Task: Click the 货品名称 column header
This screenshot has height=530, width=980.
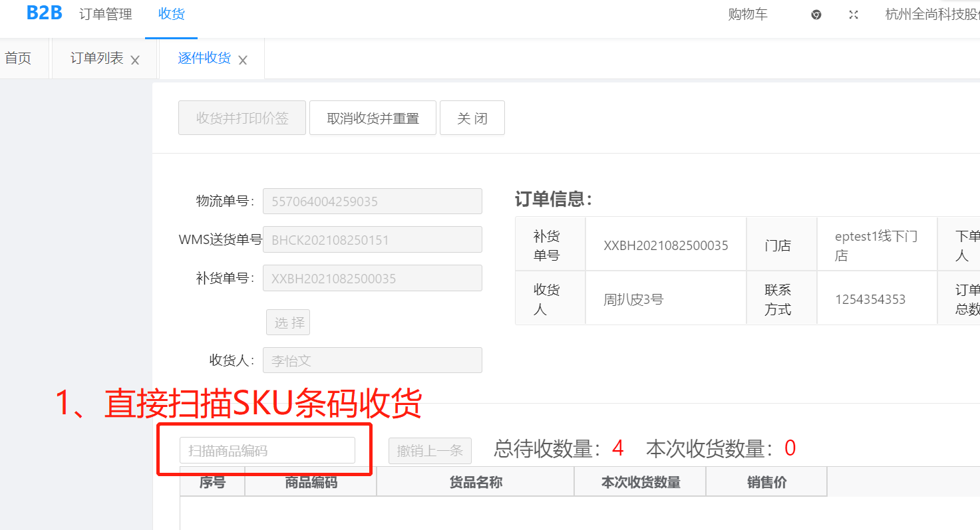Action: tap(475, 482)
